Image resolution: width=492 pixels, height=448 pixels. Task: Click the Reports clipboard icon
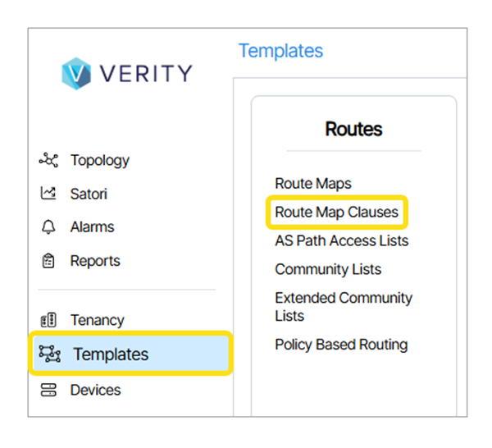pos(48,261)
